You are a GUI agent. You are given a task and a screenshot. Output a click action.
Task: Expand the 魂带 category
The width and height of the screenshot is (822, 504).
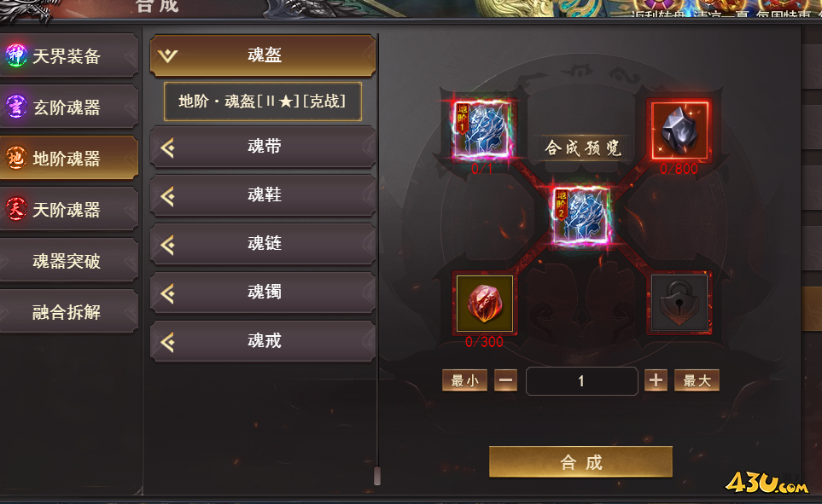click(x=263, y=148)
